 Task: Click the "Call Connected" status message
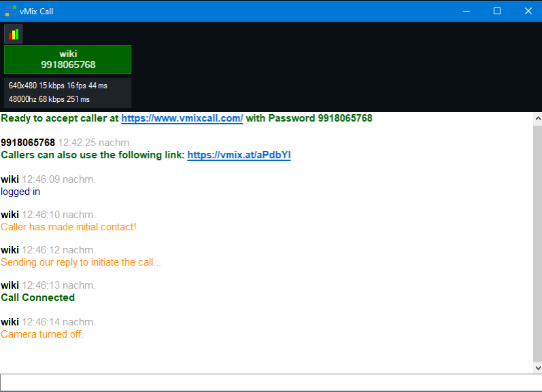coord(38,298)
